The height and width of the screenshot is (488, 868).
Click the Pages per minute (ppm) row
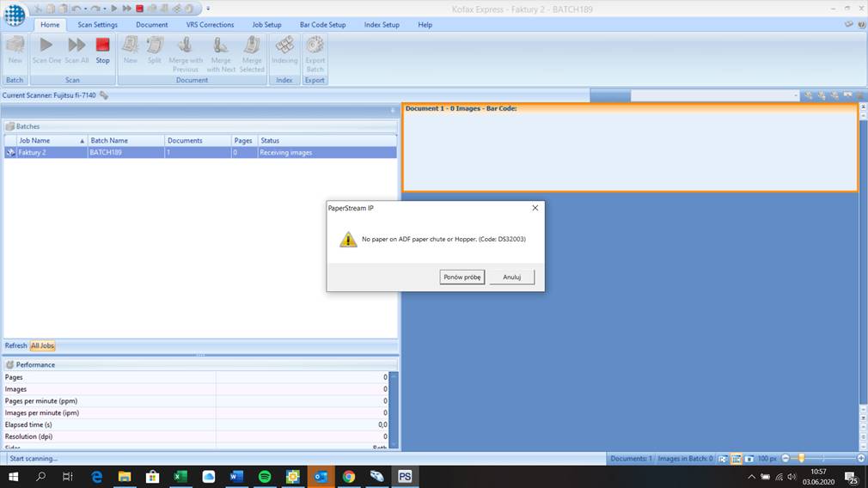pos(197,401)
